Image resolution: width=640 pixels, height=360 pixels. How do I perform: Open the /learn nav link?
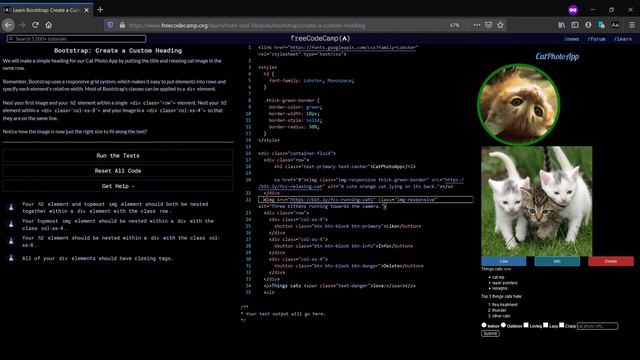[622, 39]
